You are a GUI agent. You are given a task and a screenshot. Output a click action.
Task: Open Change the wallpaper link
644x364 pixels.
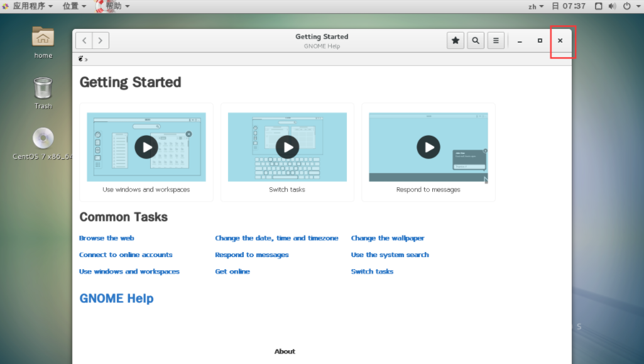387,238
